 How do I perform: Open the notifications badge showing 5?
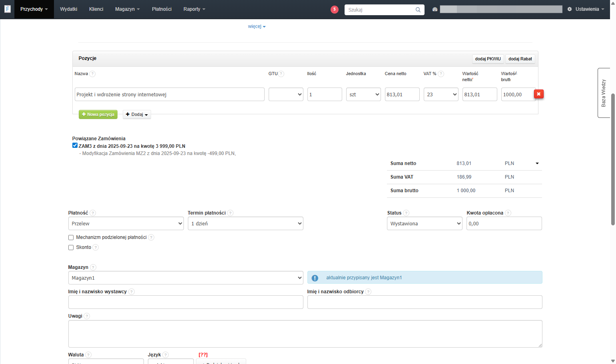[335, 9]
